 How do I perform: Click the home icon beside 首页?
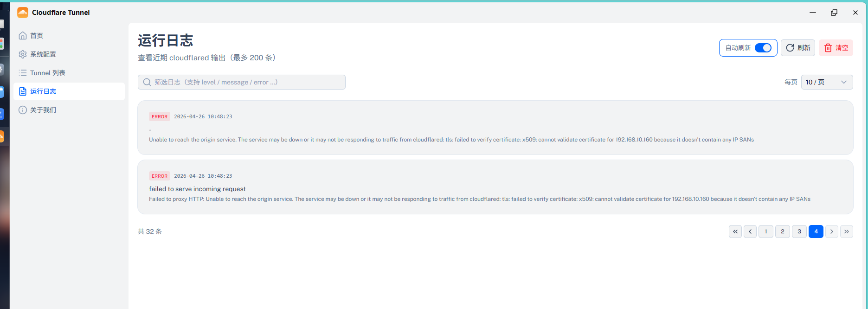tap(23, 36)
